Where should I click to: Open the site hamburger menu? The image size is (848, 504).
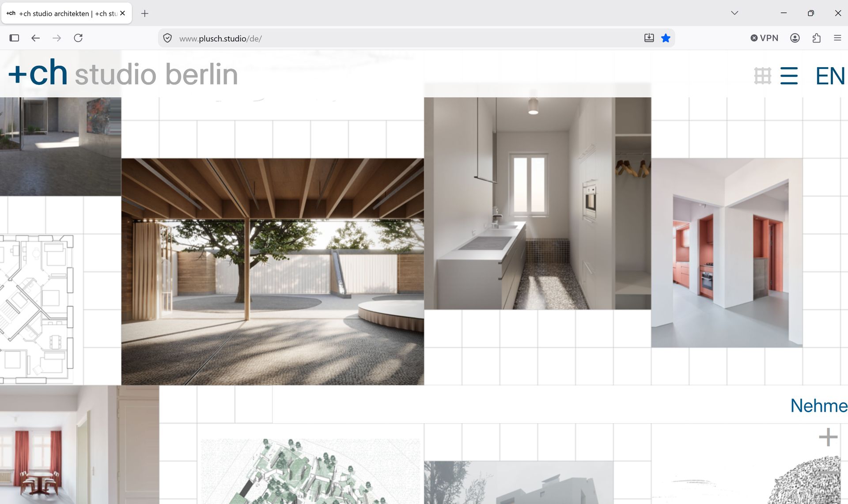[789, 76]
